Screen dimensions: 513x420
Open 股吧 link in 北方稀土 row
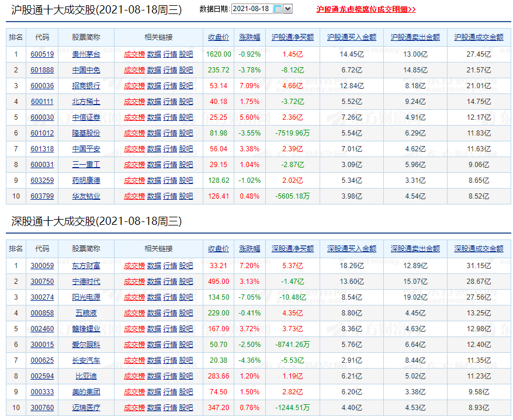click(x=186, y=102)
